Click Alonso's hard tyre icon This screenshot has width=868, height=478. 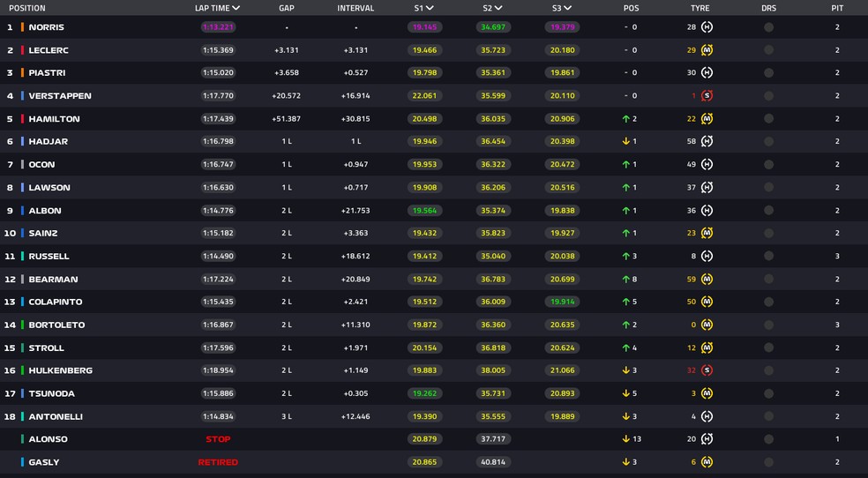tap(707, 438)
